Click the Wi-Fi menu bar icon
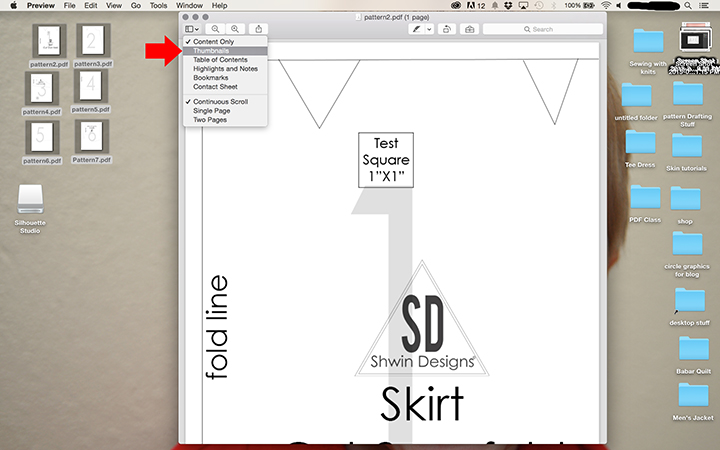 pyautogui.click(x=606, y=6)
